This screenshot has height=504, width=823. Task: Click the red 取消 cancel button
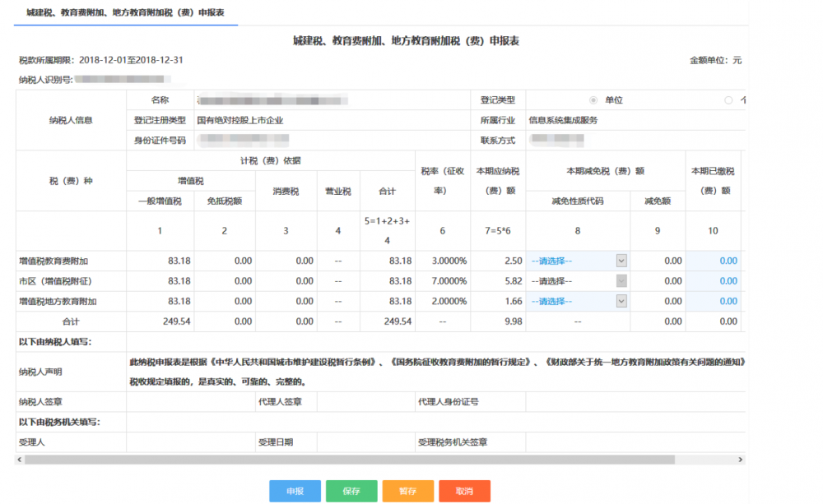click(464, 491)
